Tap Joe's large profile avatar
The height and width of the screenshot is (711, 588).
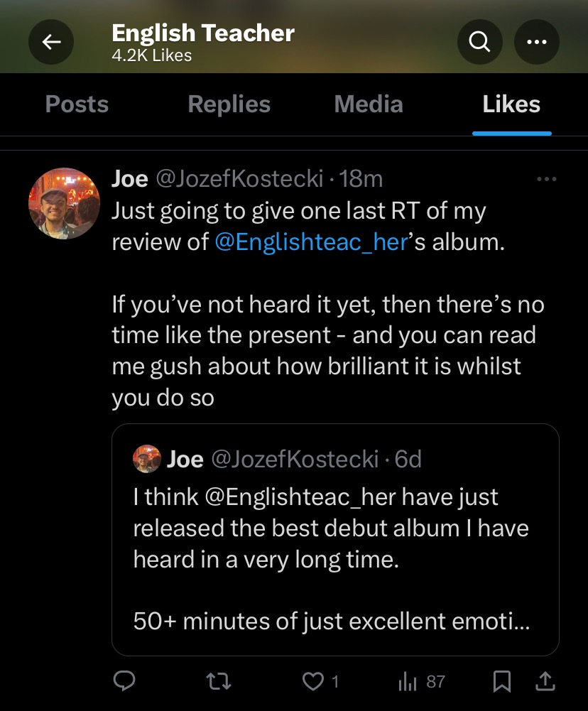[x=64, y=203]
